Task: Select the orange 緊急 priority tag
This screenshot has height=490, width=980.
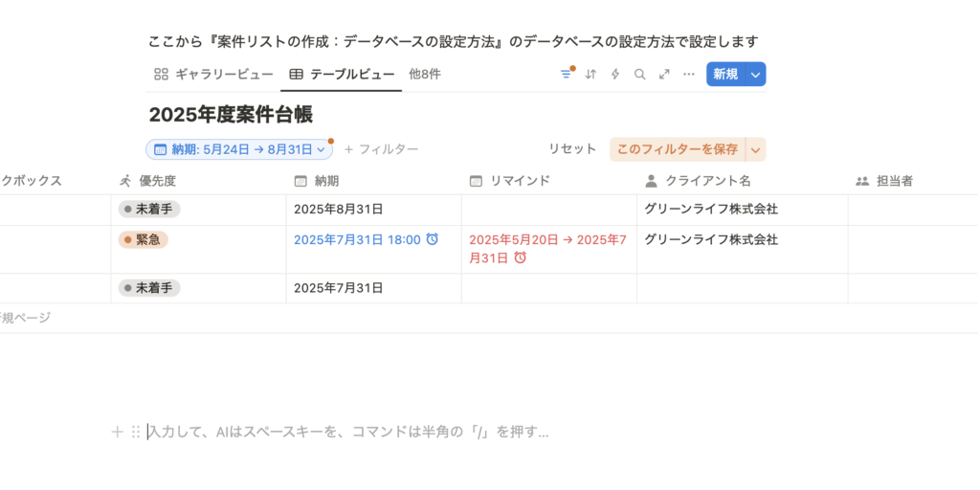Action: pyautogui.click(x=143, y=239)
